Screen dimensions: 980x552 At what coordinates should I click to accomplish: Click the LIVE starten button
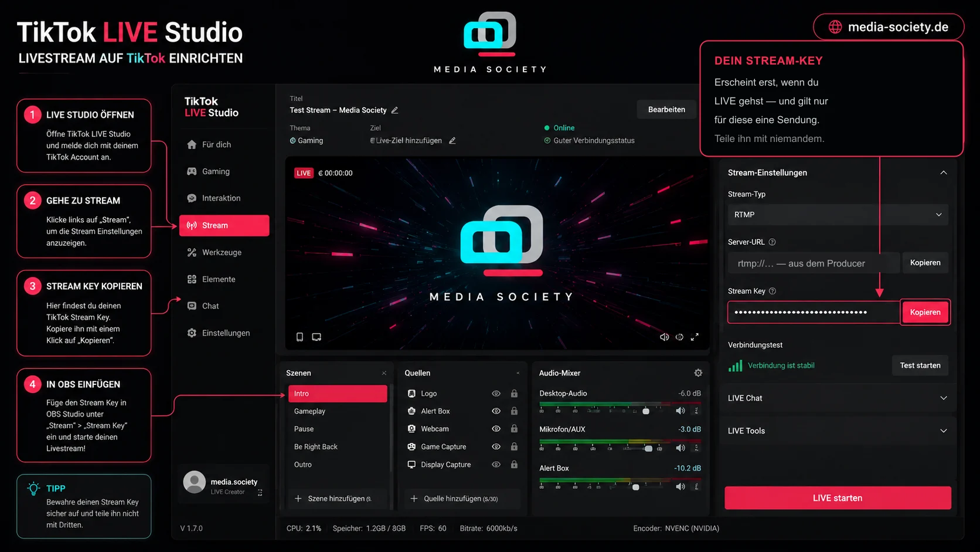[x=838, y=498]
